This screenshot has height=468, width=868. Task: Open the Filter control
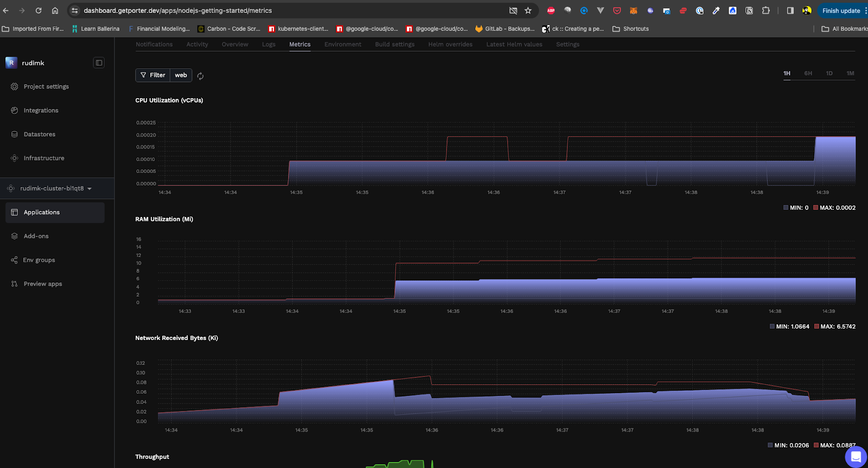(x=153, y=75)
